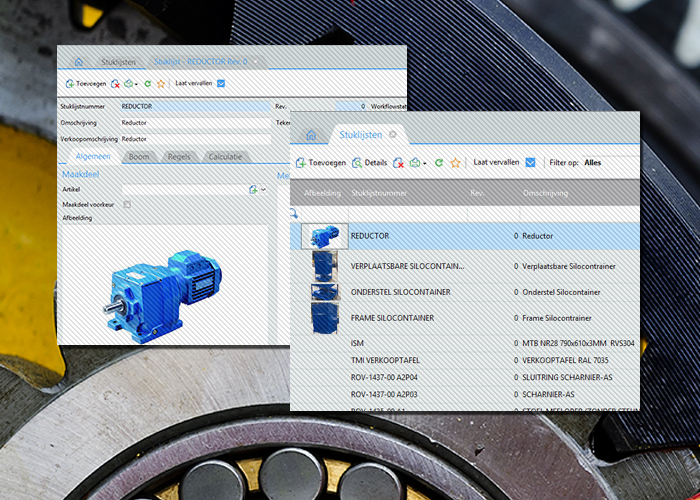Screen dimensions: 700x500
Task: Switch to Stuklijsten tab in REDUCTOR window
Action: tap(118, 62)
